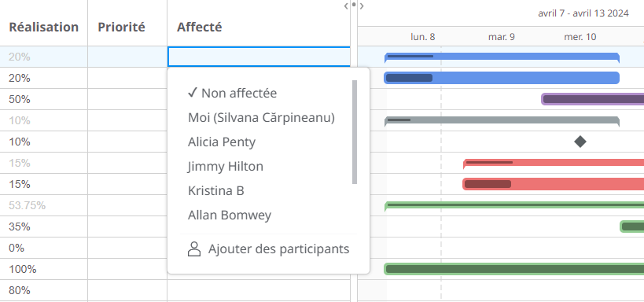Screen dimensions: 644x302
Task: Click the left arrow on panel splitter
Action: tap(346, 6)
